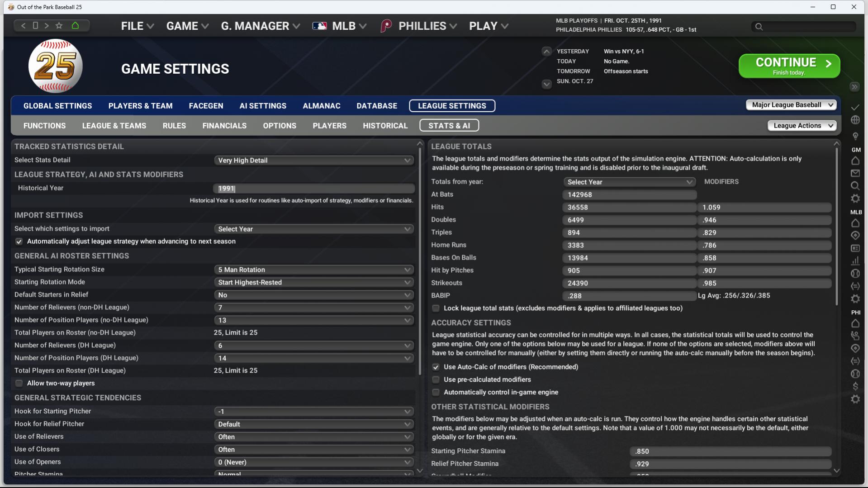Switch to the AI Settings tab
Screen dimensions: 868x488
tap(263, 106)
